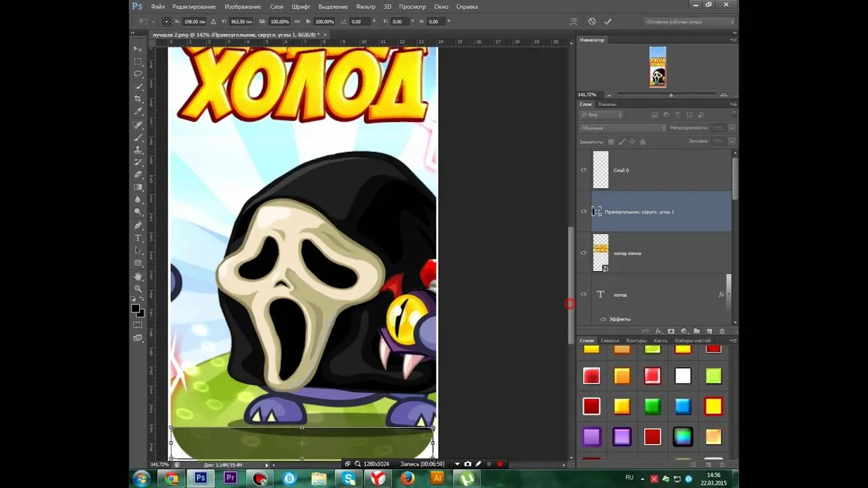Switch to the Каналы tab

pos(607,104)
